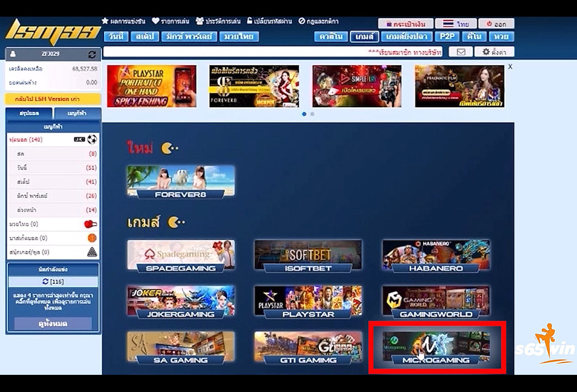
Task: Close the banner carousel with X
Action: [x=510, y=66]
